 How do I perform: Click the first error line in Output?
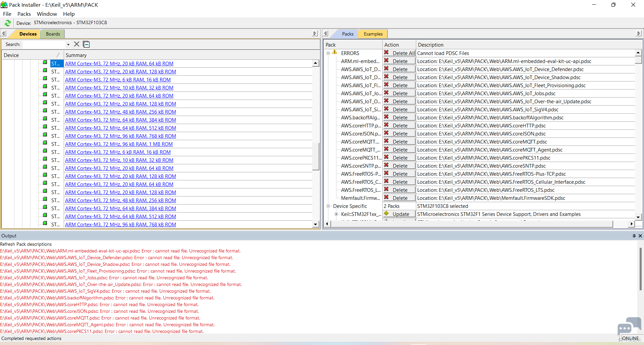coord(120,251)
